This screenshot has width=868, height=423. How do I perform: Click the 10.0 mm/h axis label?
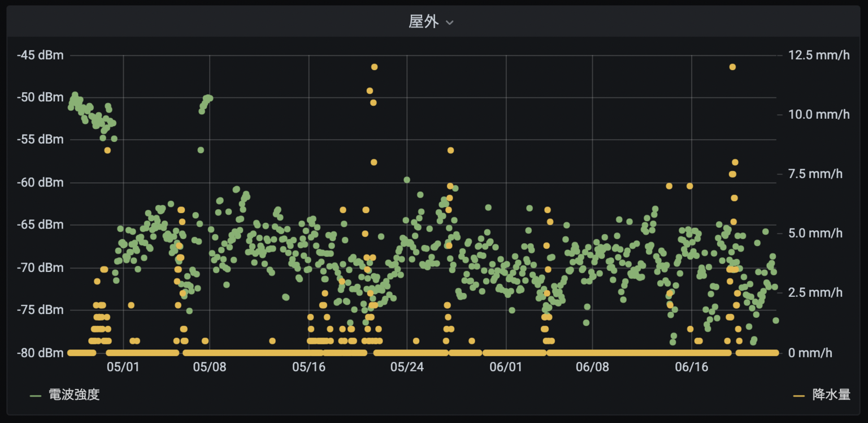click(819, 114)
